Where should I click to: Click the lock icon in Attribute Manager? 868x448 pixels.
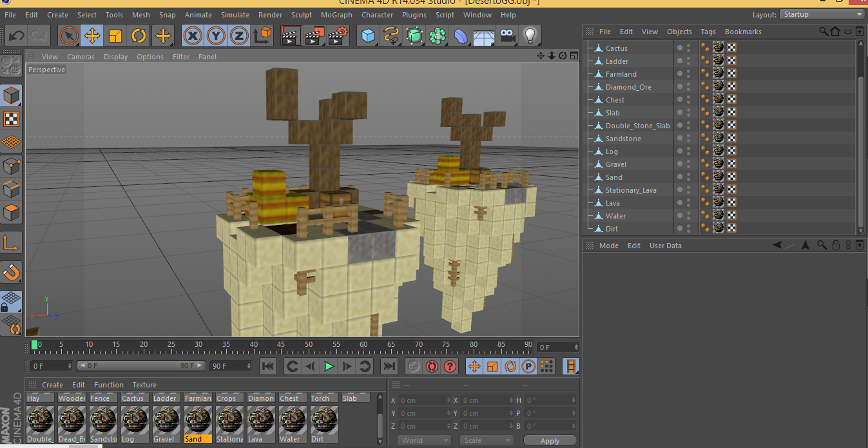836,246
